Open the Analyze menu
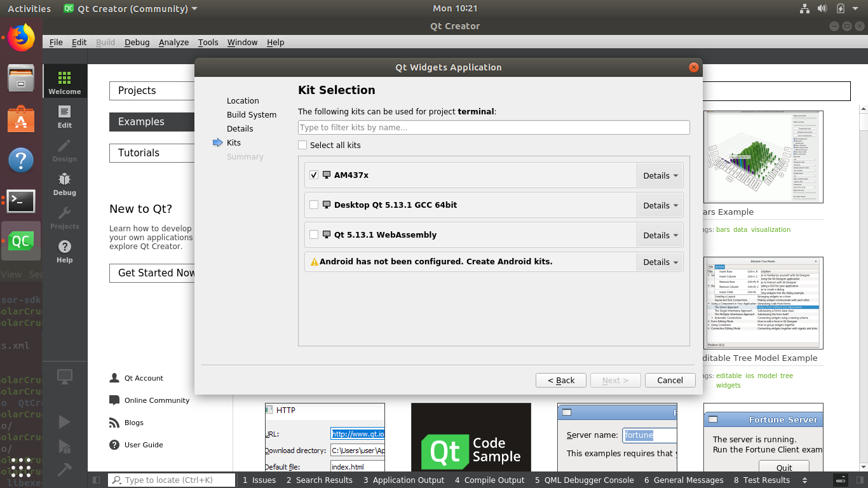Image resolution: width=868 pixels, height=488 pixels. point(173,42)
